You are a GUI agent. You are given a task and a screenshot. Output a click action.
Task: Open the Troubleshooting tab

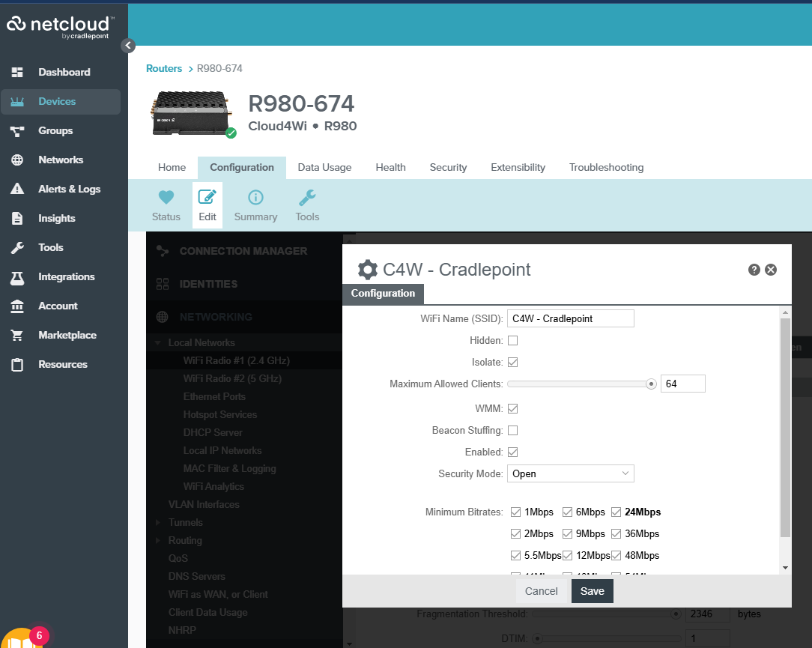[x=606, y=167]
